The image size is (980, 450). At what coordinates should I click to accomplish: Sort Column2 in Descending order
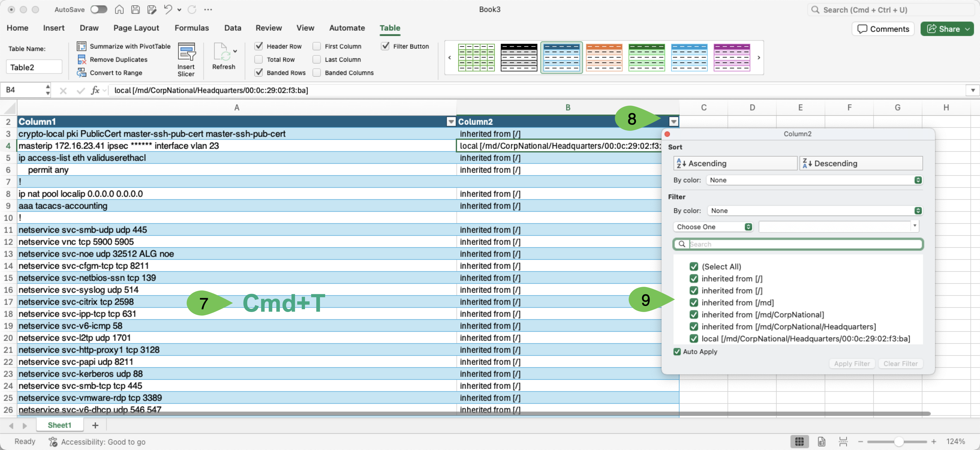[x=861, y=163]
